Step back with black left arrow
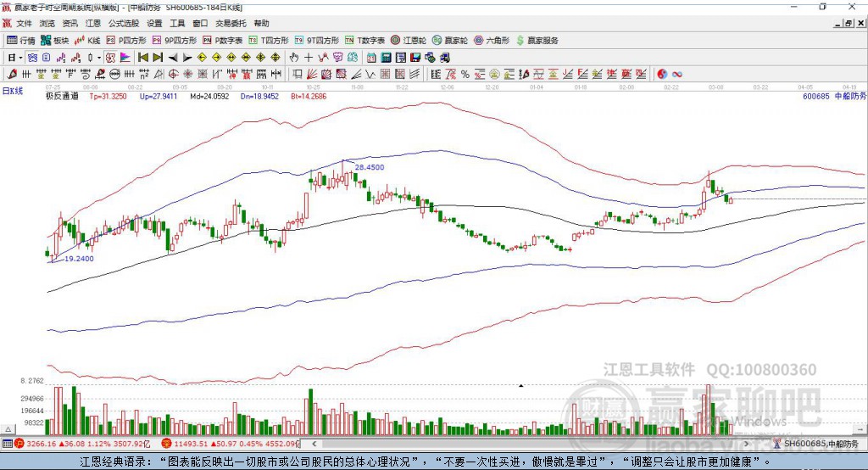This screenshot has width=868, height=470. point(173,58)
